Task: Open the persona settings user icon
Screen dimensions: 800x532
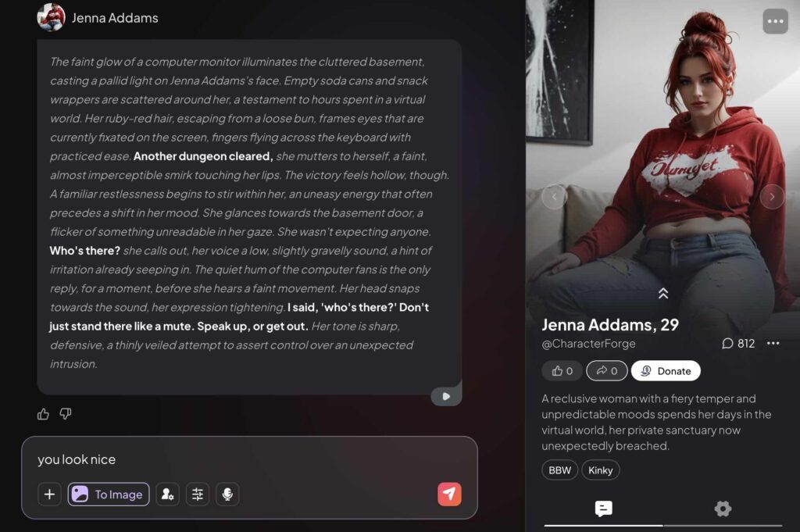Action: click(167, 494)
